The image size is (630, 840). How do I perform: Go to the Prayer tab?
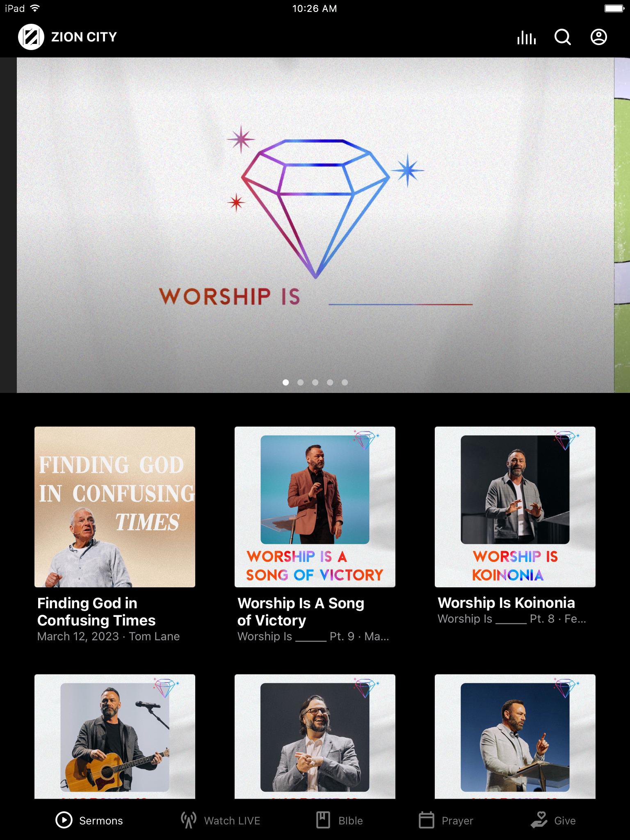445,820
